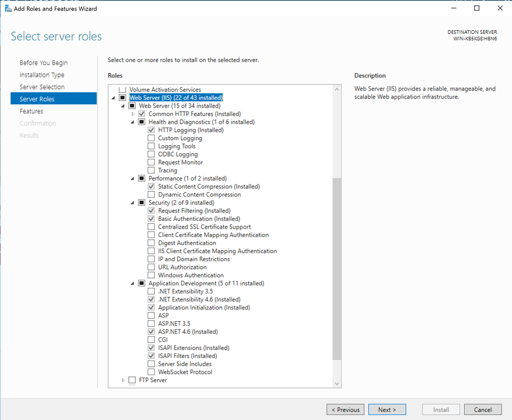Cancel the wizard

pos(483,409)
